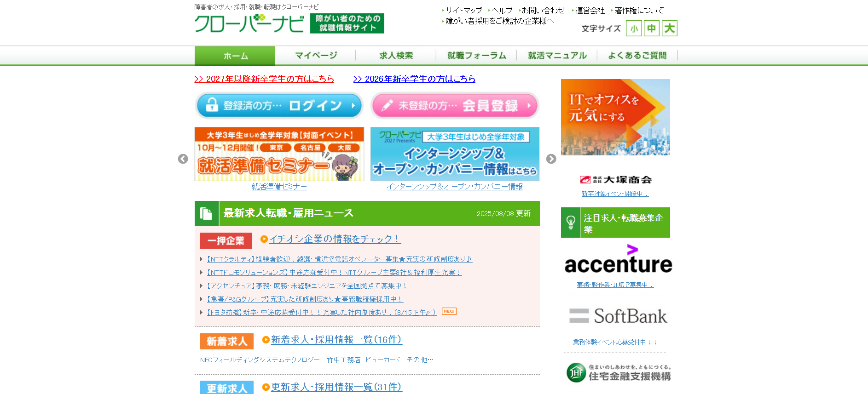Click the Accenture logo
Viewport: 868px width, 394px height.
[x=618, y=260]
